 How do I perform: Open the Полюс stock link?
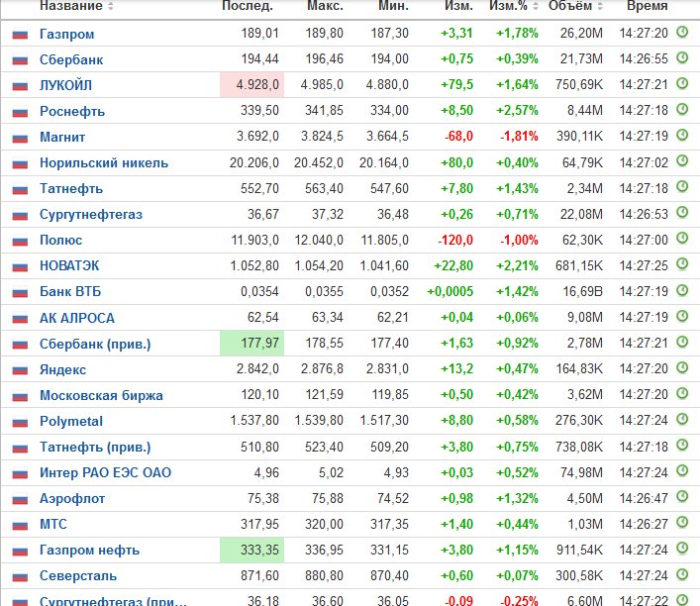(x=60, y=241)
